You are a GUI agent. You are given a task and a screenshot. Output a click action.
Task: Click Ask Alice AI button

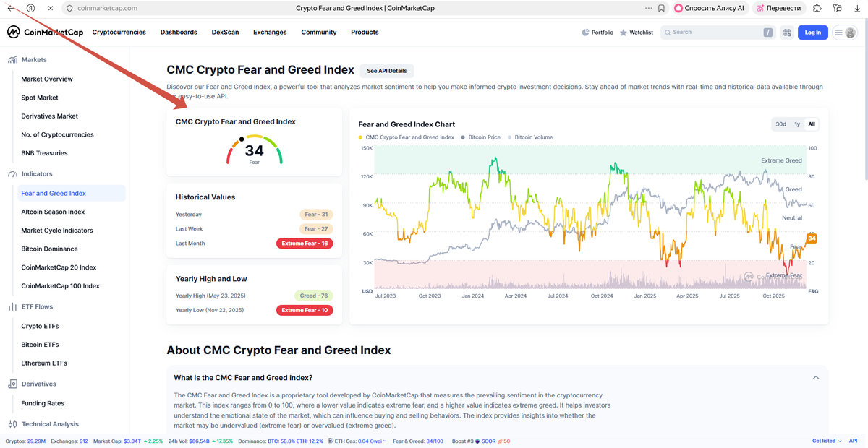[x=710, y=8]
